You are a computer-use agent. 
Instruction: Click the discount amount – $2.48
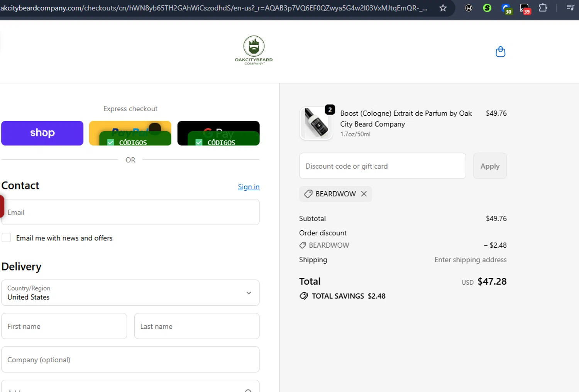pyautogui.click(x=495, y=245)
